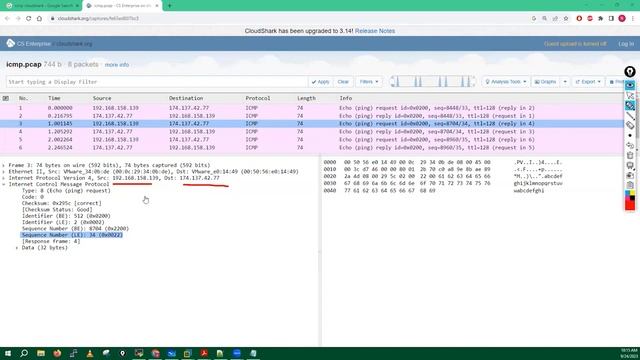Open the Analysis Tools dropdown
Image resolution: width=640 pixels, height=360 pixels.
[506, 82]
